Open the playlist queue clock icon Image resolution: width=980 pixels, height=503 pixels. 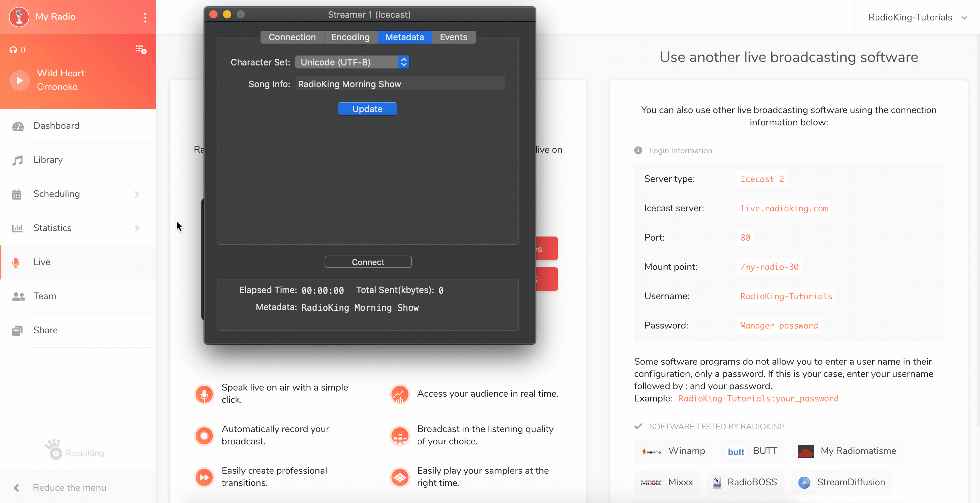click(x=141, y=49)
